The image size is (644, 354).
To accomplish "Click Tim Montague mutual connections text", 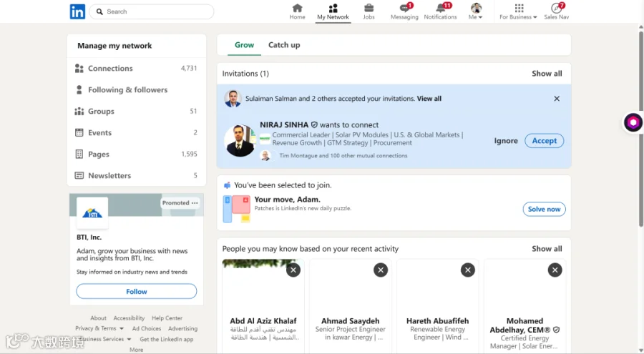I will tap(343, 156).
